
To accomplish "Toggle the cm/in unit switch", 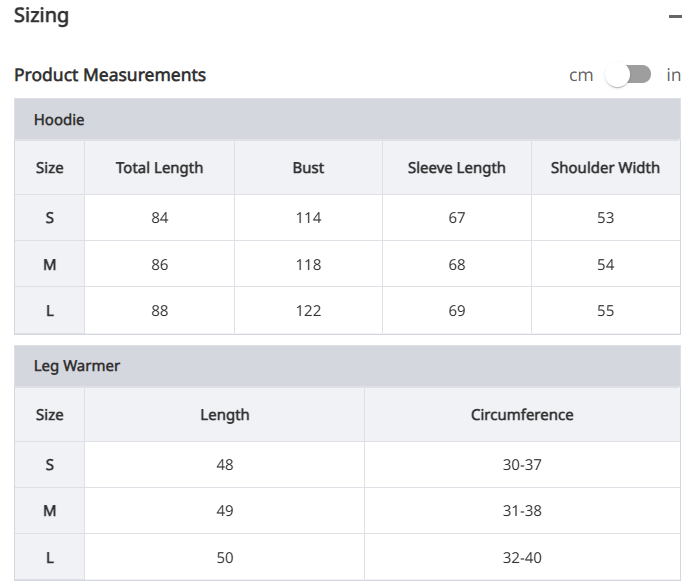I will click(x=628, y=75).
